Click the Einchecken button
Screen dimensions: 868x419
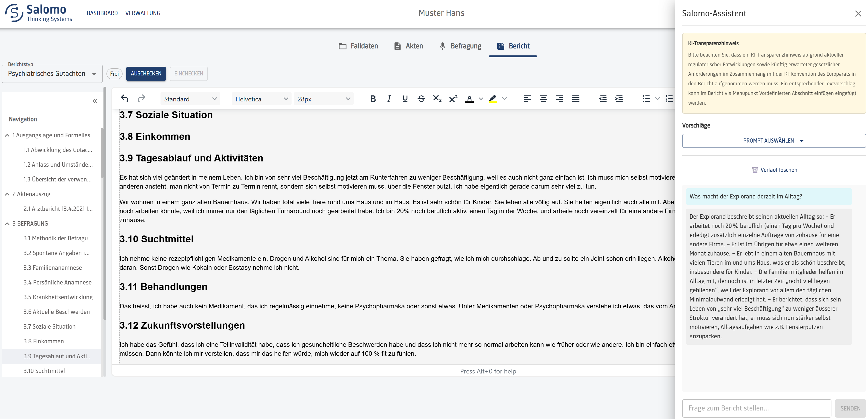coord(189,74)
